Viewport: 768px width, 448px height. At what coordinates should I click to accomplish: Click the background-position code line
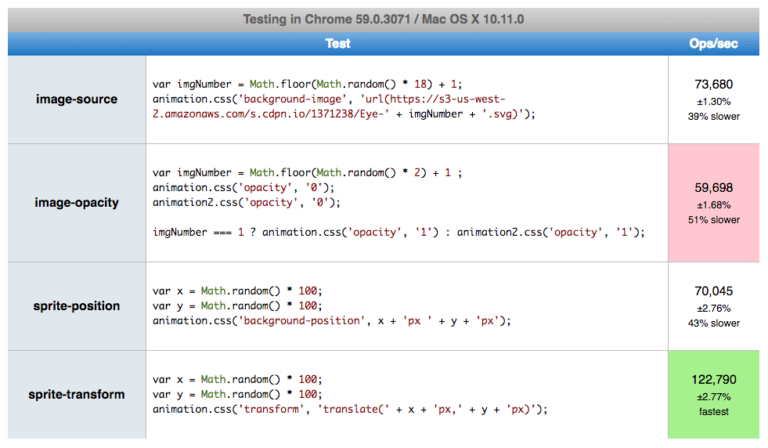click(x=332, y=320)
